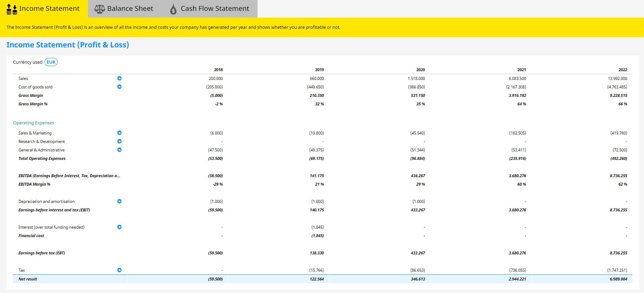Image resolution: width=644 pixels, height=293 pixels.
Task: Click the 2022 Sales value 13.992.000
Action: [x=617, y=78]
